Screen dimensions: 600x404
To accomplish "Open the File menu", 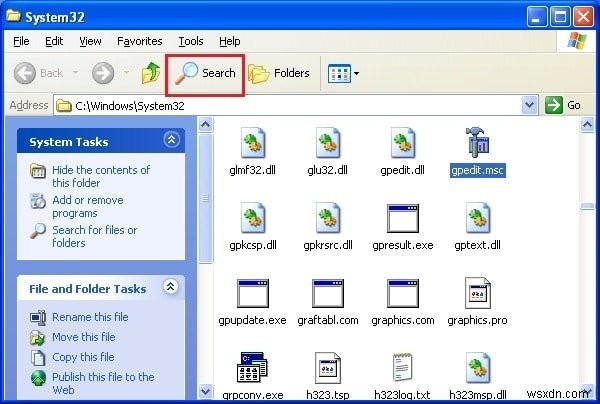I will (x=21, y=41).
